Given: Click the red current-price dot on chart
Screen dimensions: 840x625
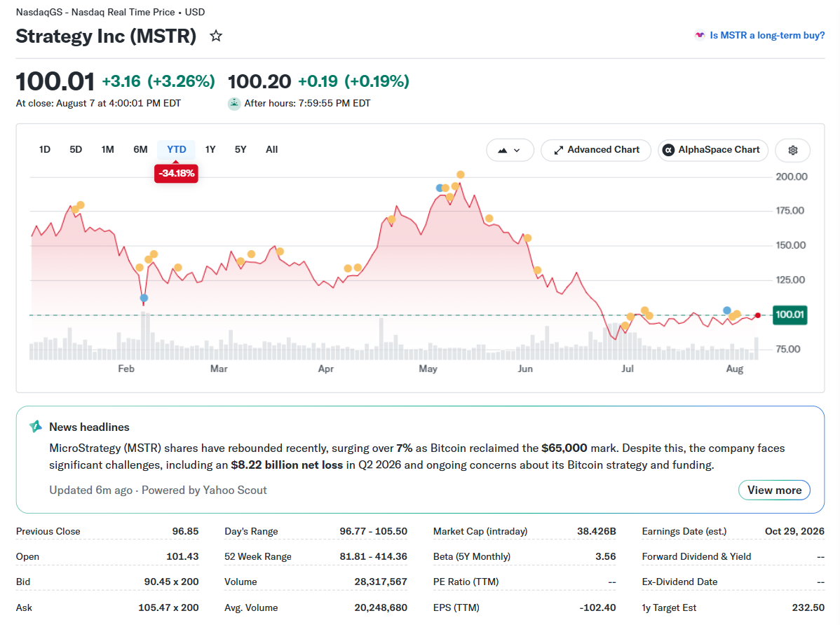Looking at the screenshot, I should click(x=757, y=315).
